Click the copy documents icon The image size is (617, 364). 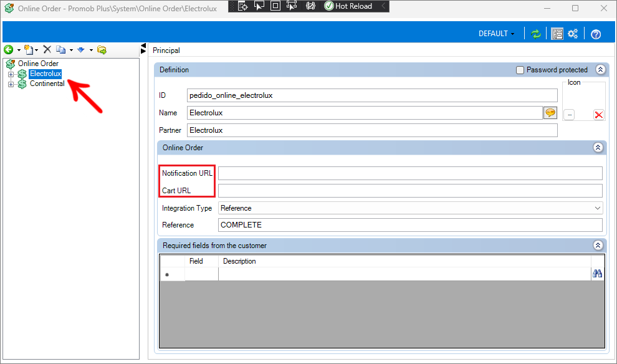pos(60,50)
